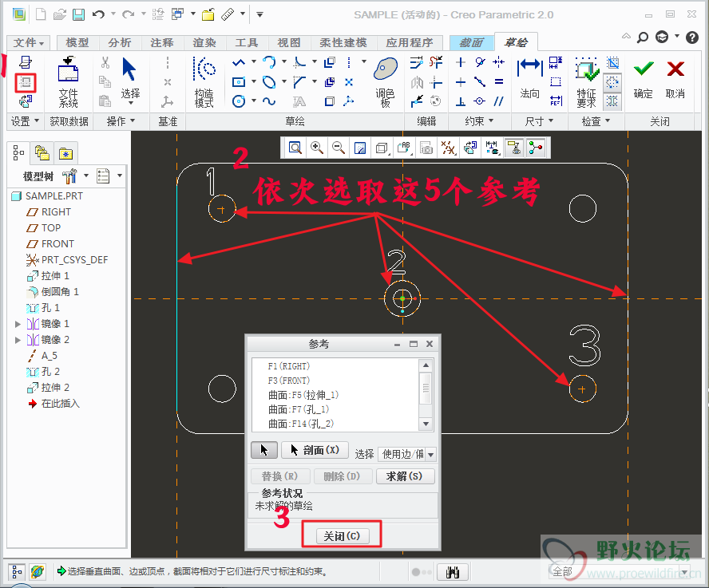Switch to the 视图 ribbon tab
Viewport: 709px width, 588px height.
[289, 43]
